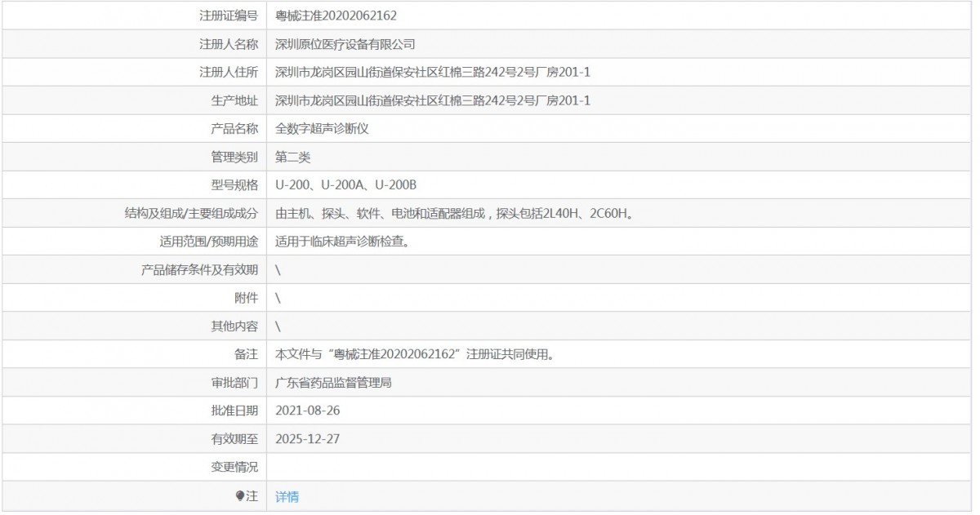
Task: Click the composition text mentioning 2L40H、2C60H
Action: (456, 213)
